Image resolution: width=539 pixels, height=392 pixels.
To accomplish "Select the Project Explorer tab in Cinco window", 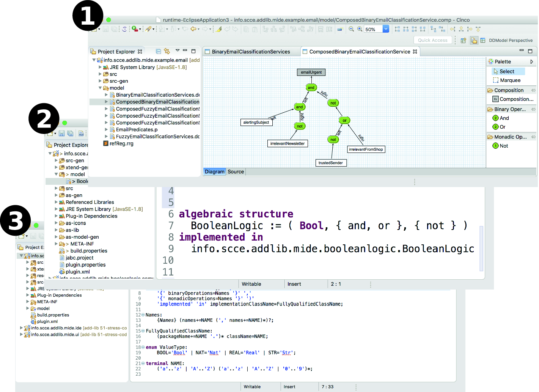I will coord(116,52).
